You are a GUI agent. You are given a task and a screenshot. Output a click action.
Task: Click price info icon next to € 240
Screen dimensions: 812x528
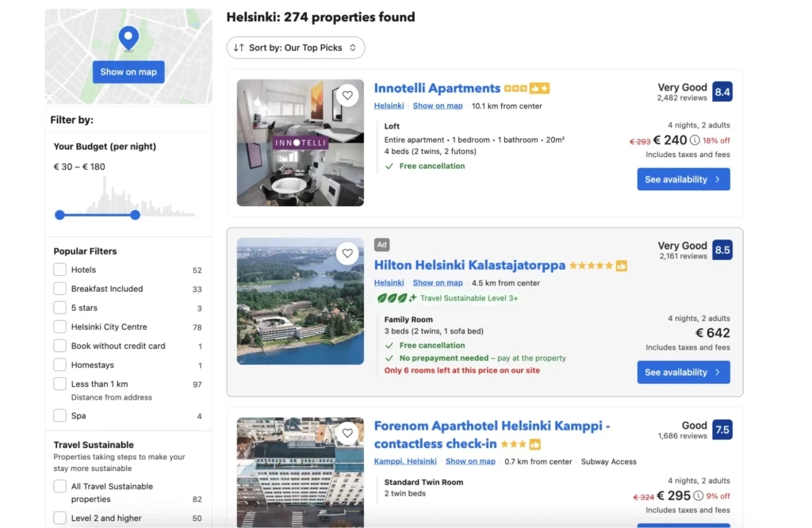click(695, 140)
